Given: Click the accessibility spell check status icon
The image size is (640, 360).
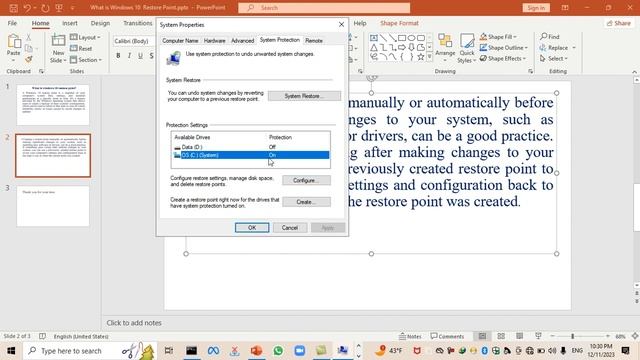Looking at the screenshot, I should click(x=42, y=336).
